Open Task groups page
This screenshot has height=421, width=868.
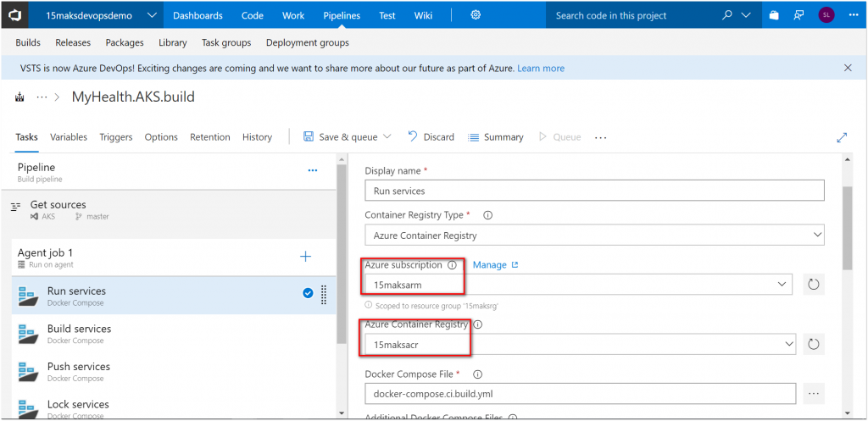226,42
